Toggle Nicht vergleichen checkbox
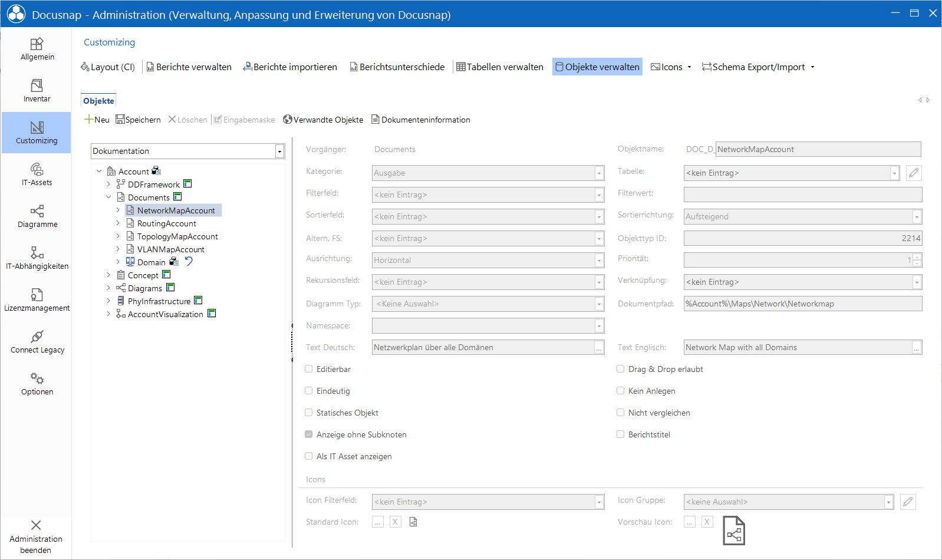The image size is (942, 560). pyautogui.click(x=620, y=413)
